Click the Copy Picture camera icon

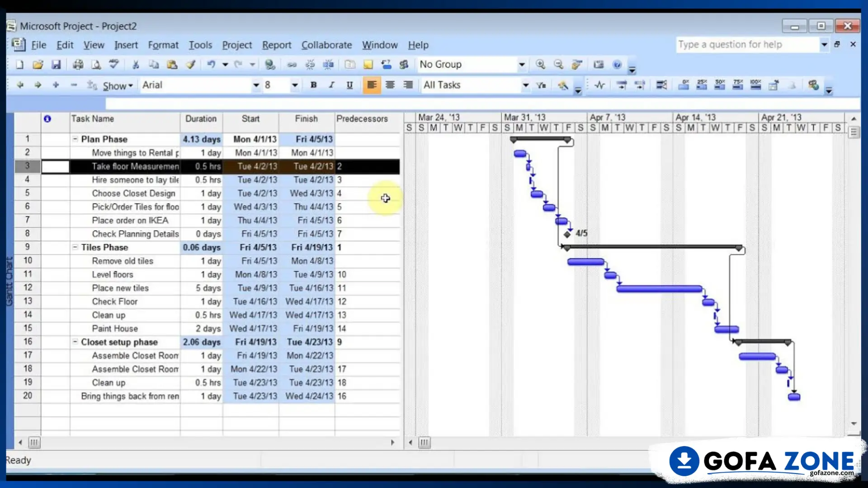(599, 65)
